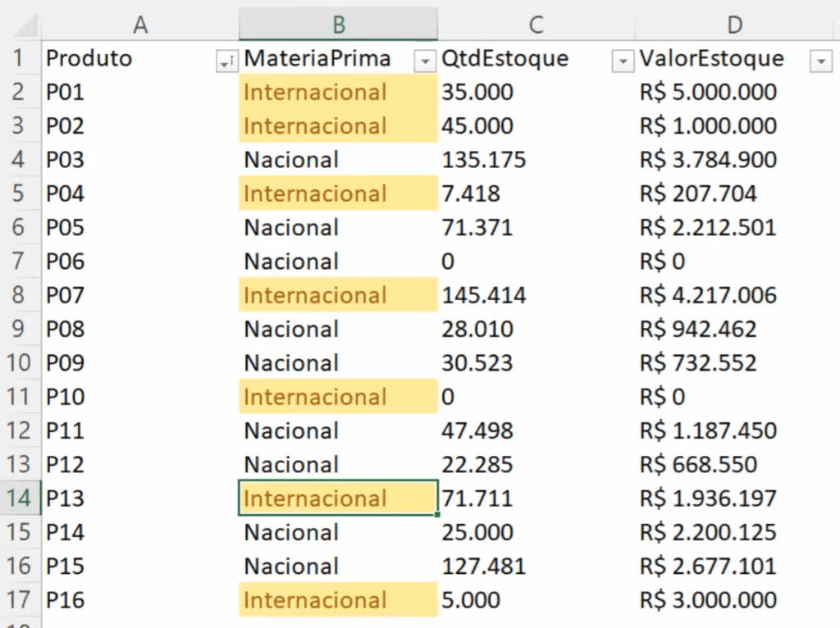Click the MateriaPrima header cell
Viewport: 840px width, 628px height.
[339, 58]
